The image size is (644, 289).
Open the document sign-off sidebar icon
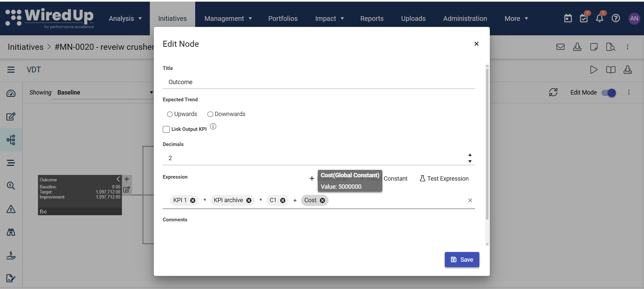pyautogui.click(x=11, y=278)
